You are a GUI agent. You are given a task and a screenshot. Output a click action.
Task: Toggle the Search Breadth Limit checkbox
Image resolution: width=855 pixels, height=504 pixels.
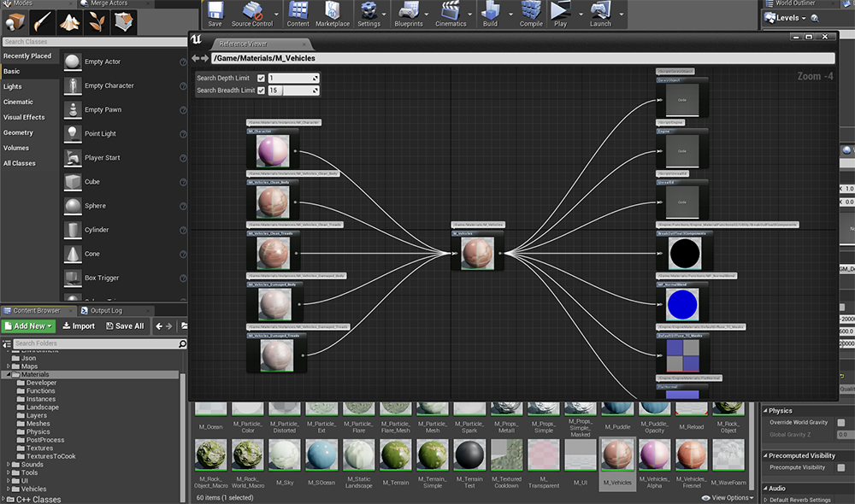(x=261, y=91)
